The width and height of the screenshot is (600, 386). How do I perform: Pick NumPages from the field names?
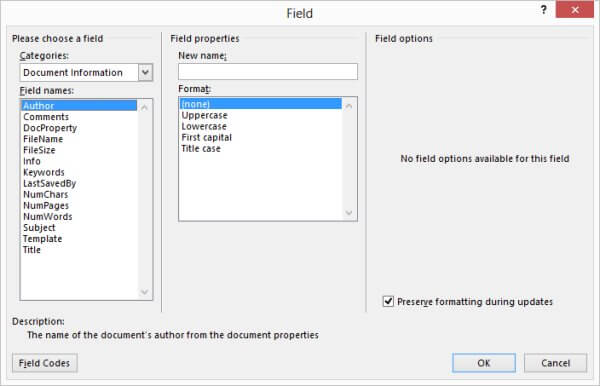pyautogui.click(x=46, y=205)
